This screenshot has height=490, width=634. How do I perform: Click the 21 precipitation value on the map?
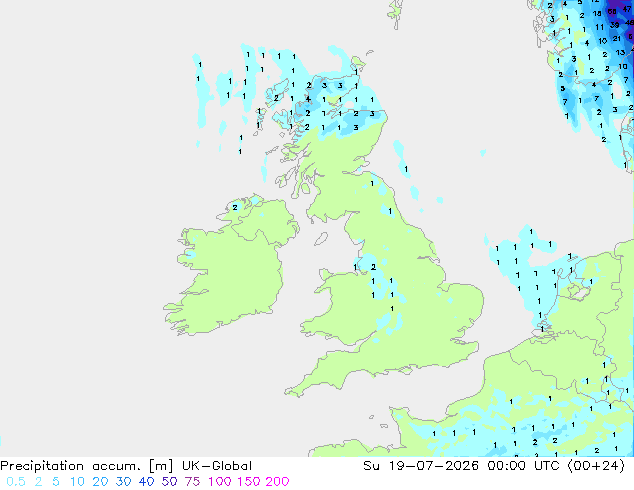coord(616,38)
